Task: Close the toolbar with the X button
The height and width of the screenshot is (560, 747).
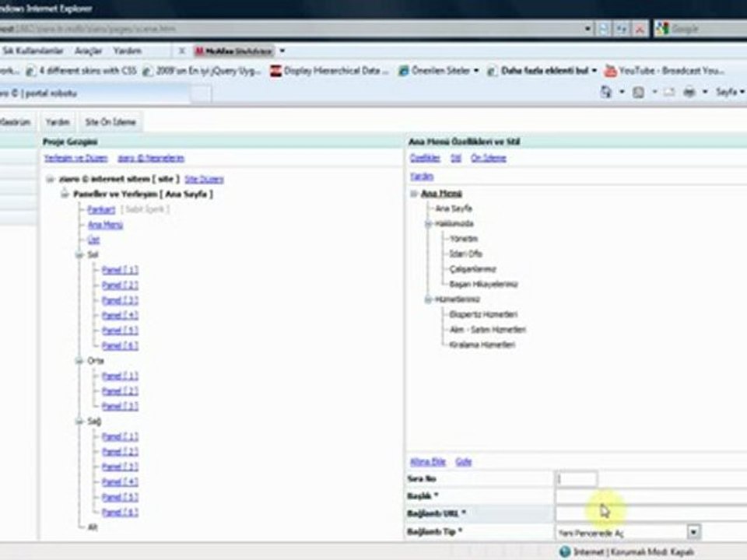Action: tap(181, 51)
